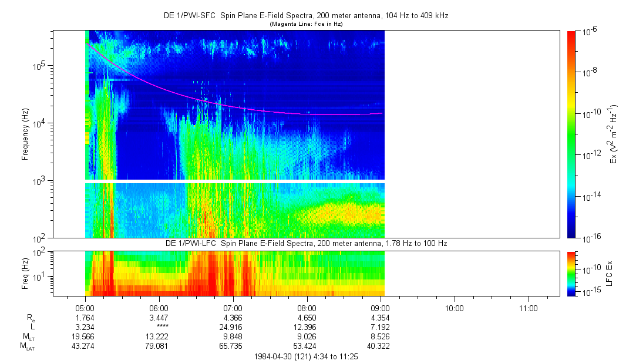Click the 11:00 time axis tick label
This screenshot has width=636, height=364.
pos(529,307)
